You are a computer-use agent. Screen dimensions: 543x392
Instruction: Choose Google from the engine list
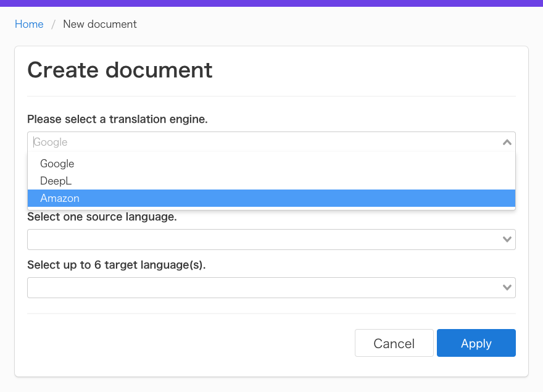point(271,164)
